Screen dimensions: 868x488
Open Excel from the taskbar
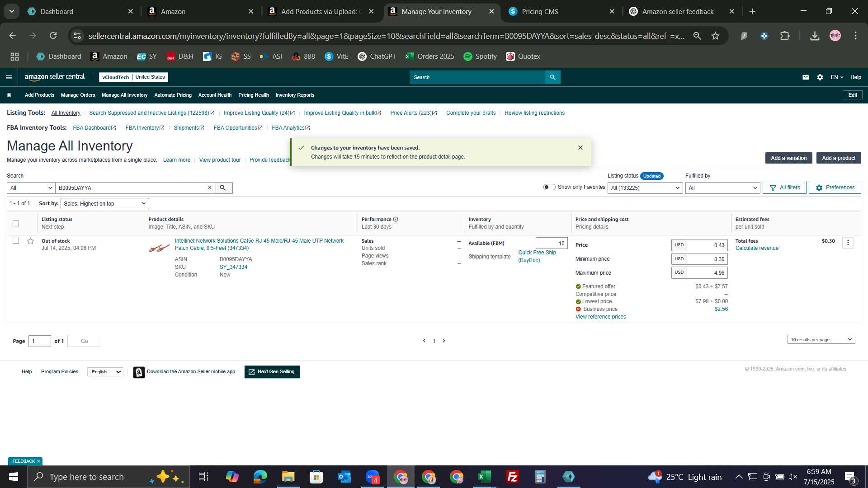click(484, 477)
